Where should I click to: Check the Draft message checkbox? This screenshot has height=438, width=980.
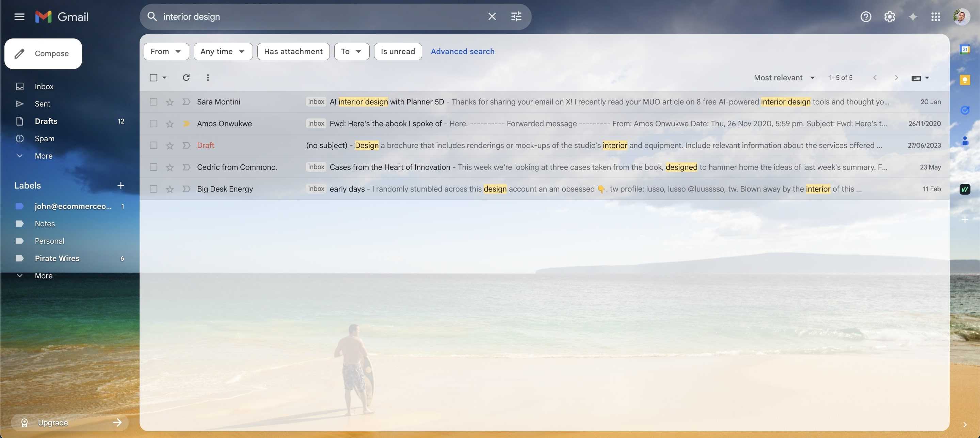(153, 145)
